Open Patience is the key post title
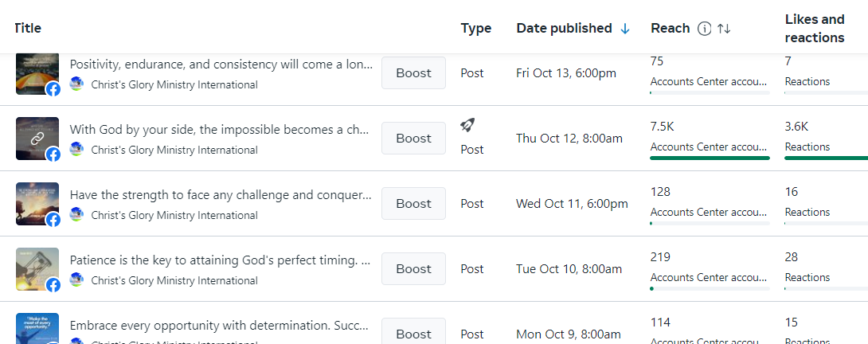This screenshot has width=868, height=344. (221, 260)
